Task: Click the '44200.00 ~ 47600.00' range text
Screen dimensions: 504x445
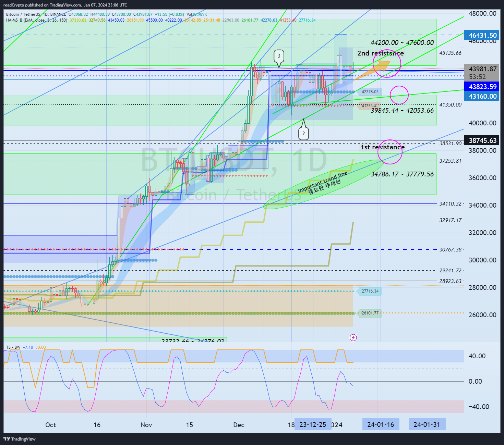Action: pyautogui.click(x=402, y=42)
